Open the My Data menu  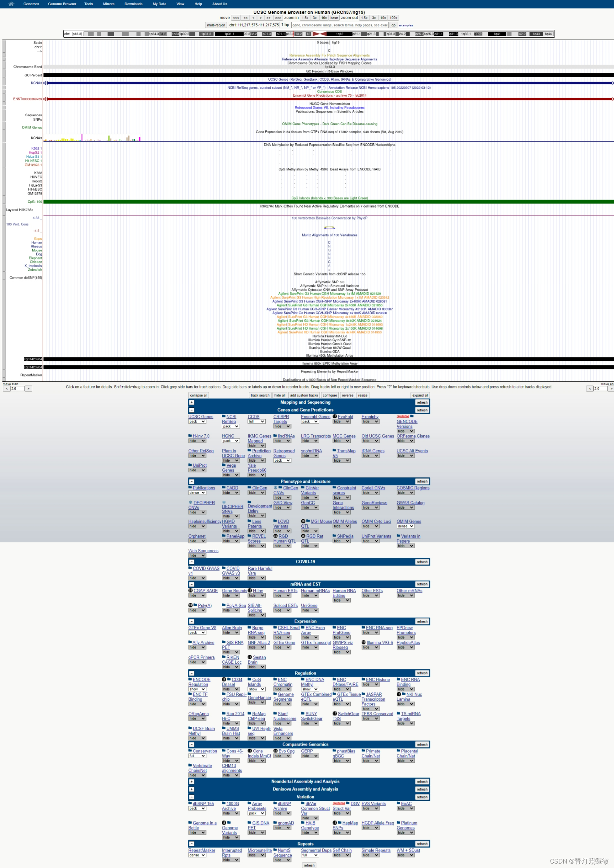pos(159,4)
